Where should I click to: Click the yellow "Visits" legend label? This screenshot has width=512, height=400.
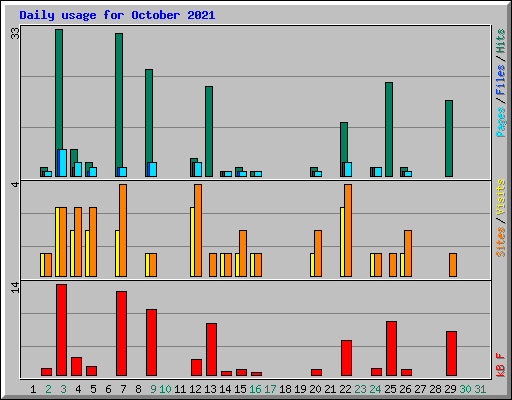pos(501,197)
